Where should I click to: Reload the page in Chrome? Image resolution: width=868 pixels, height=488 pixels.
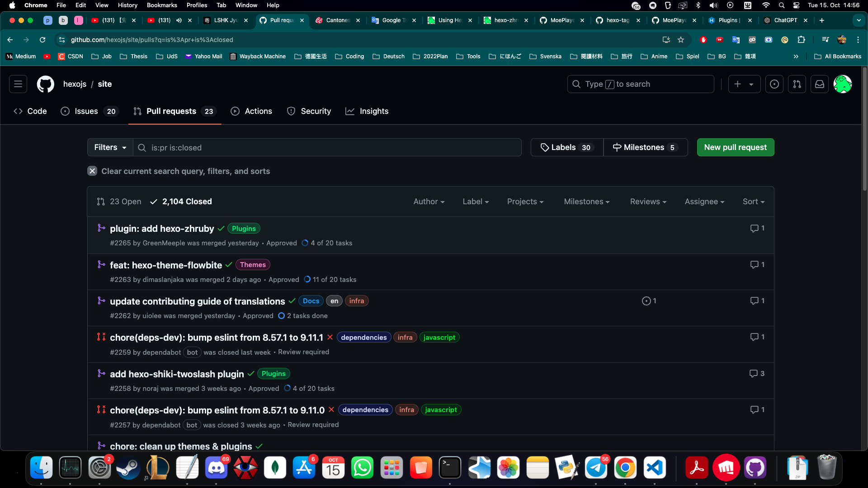42,40
